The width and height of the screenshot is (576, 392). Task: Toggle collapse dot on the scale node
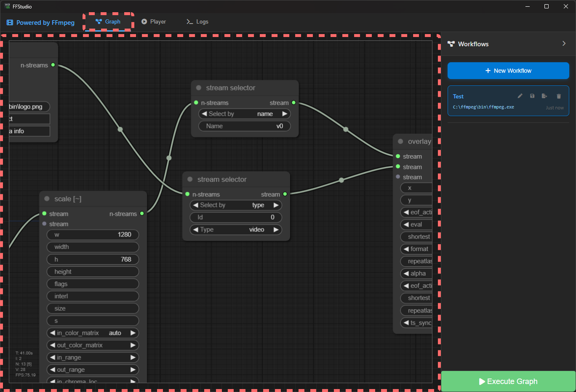pyautogui.click(x=47, y=199)
